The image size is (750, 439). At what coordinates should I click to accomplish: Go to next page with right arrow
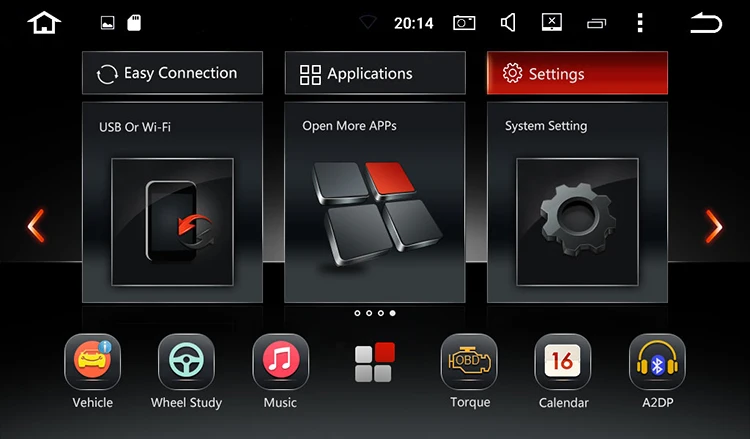pos(714,225)
